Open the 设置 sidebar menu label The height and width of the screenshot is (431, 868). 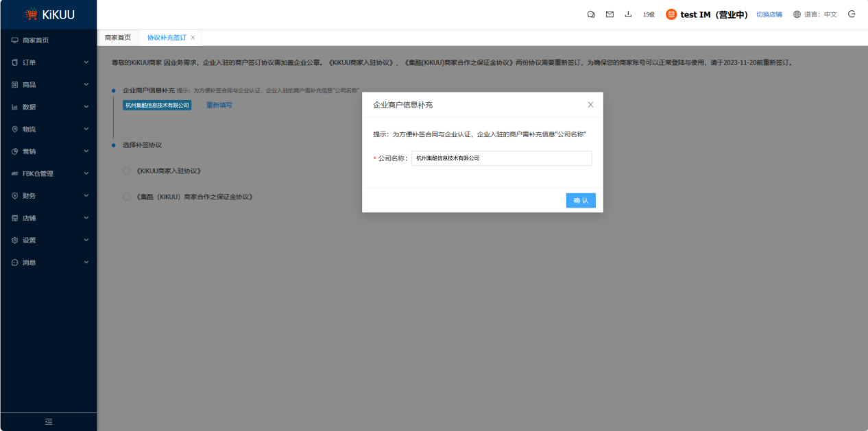click(29, 241)
